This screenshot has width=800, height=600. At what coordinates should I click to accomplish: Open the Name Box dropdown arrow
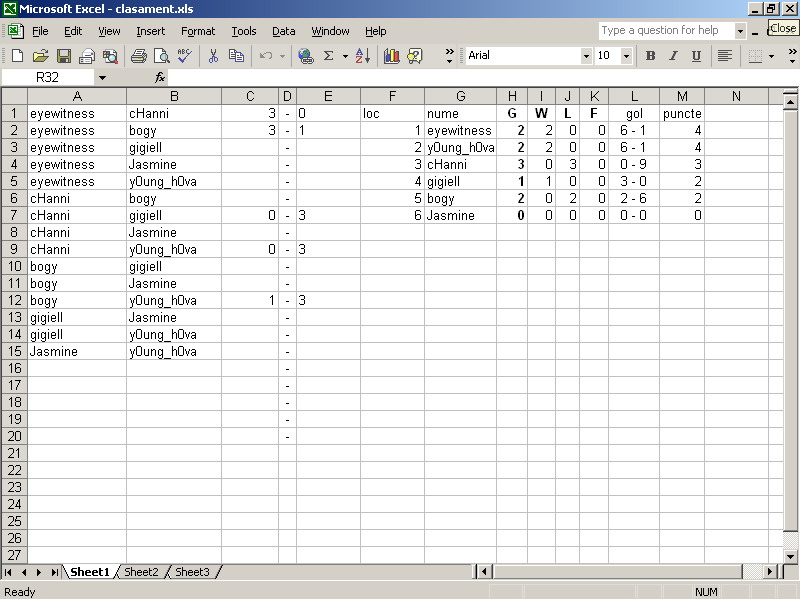(102, 77)
